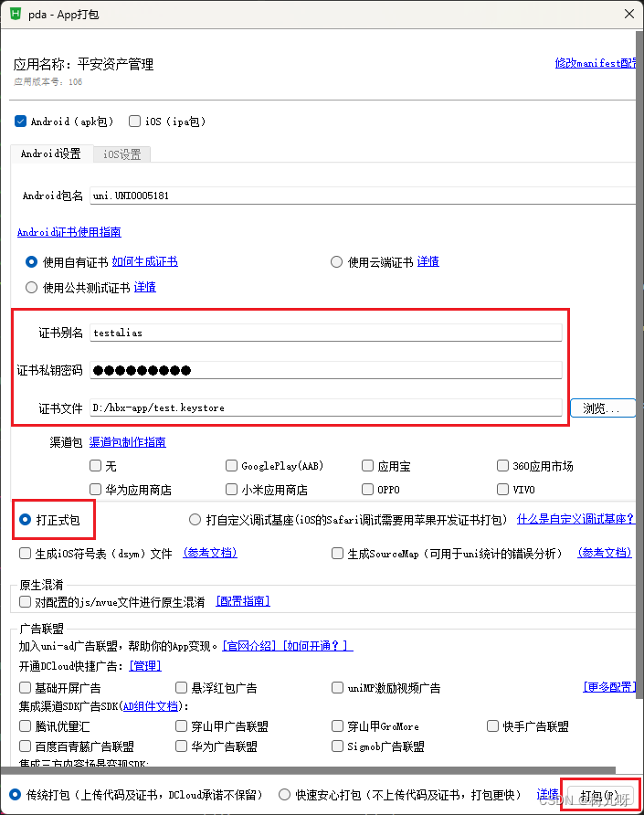Select the 打自定义调试基座 radio button
The height and width of the screenshot is (815, 644).
point(195,520)
